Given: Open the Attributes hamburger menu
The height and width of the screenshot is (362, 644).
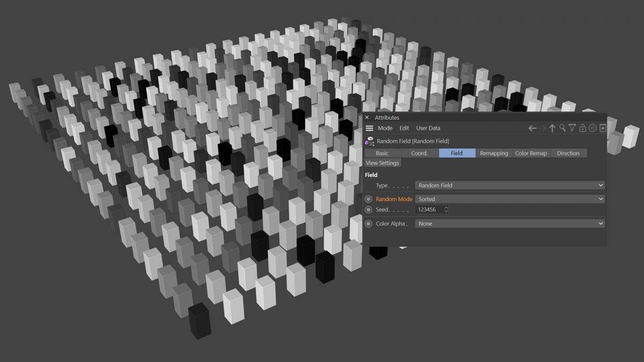Looking at the screenshot, I should (x=369, y=128).
